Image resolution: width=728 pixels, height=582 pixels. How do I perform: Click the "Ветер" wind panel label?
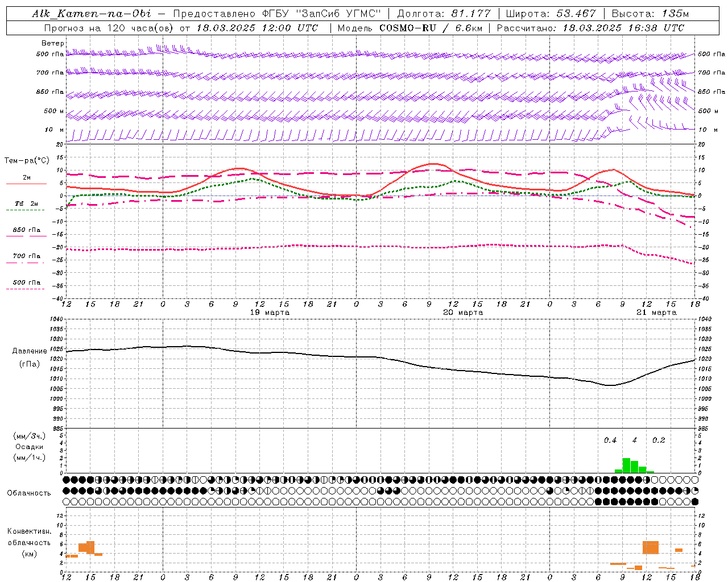(53, 43)
